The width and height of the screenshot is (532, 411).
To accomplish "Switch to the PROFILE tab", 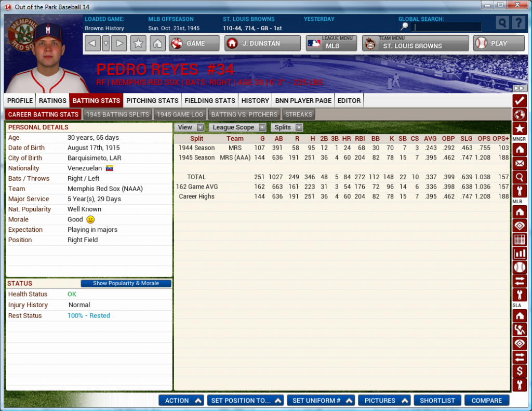I will coord(20,101).
